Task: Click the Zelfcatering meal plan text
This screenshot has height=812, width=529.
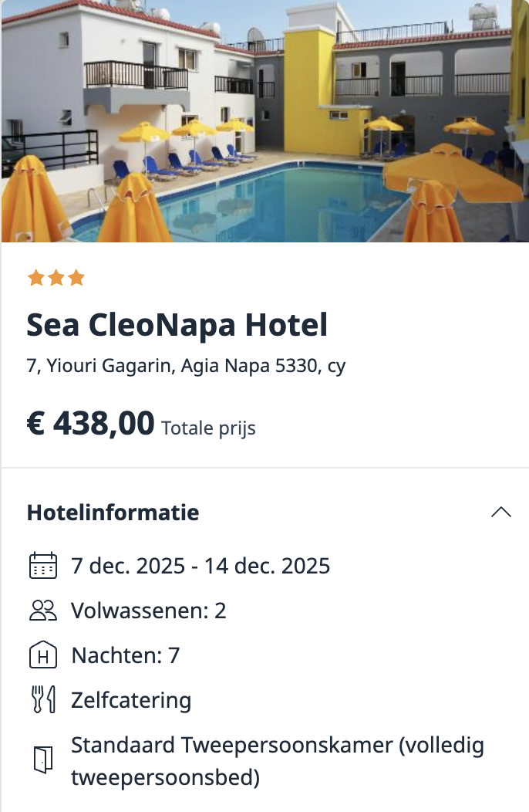Action: pos(131,700)
